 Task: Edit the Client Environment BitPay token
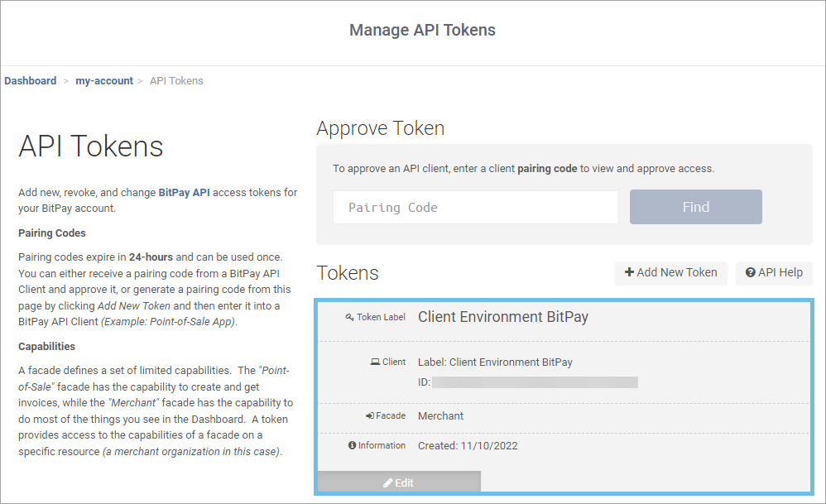point(398,482)
